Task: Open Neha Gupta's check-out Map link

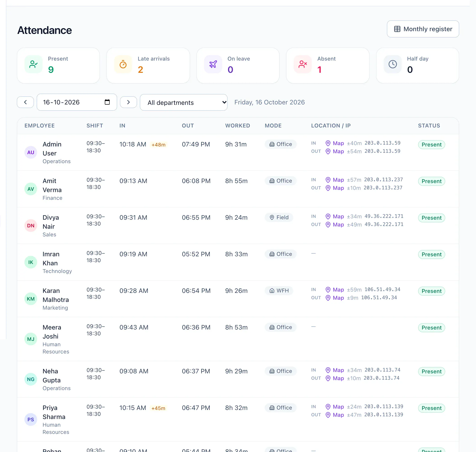Action: click(335, 378)
